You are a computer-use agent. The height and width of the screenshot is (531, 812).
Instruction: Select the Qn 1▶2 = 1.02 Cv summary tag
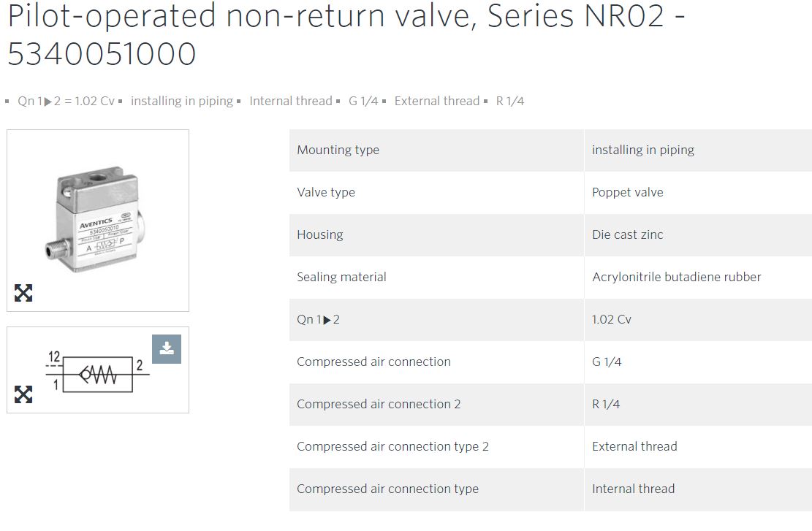pos(66,101)
